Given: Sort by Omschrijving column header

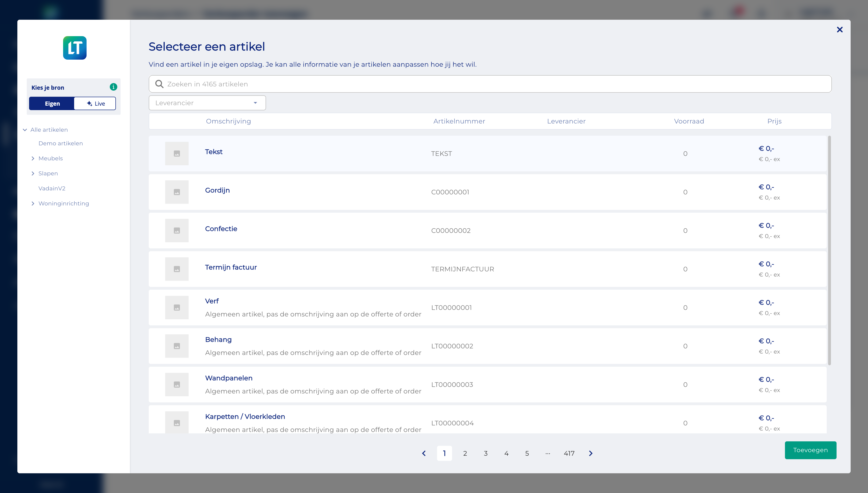Looking at the screenshot, I should [x=228, y=121].
